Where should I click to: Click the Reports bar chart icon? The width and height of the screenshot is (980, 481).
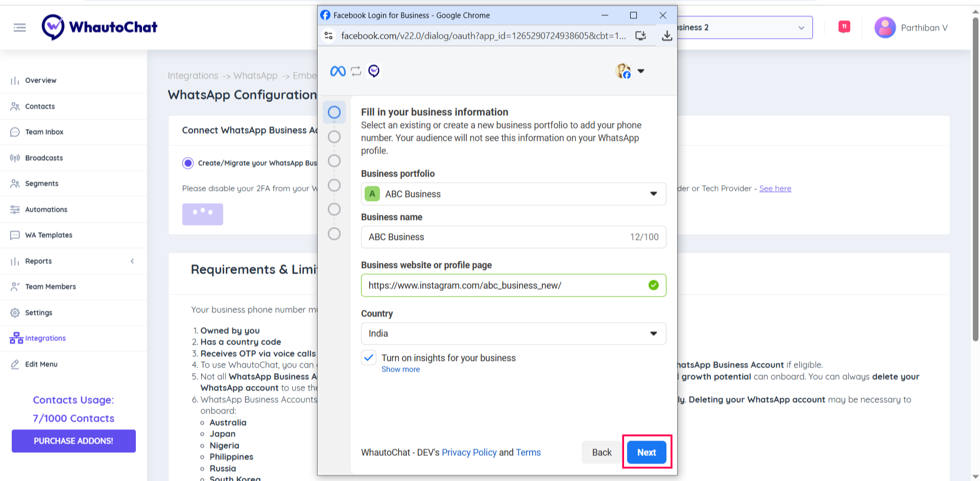15,261
